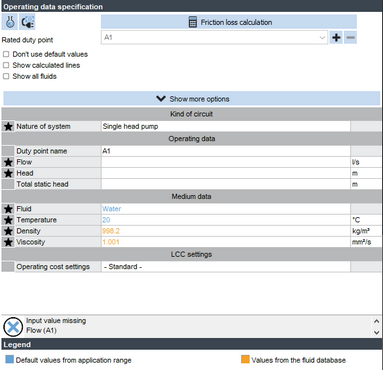Viewport: 383px width, 370px height.
Task: Click the star icon beside Flow
Action: [8, 162]
